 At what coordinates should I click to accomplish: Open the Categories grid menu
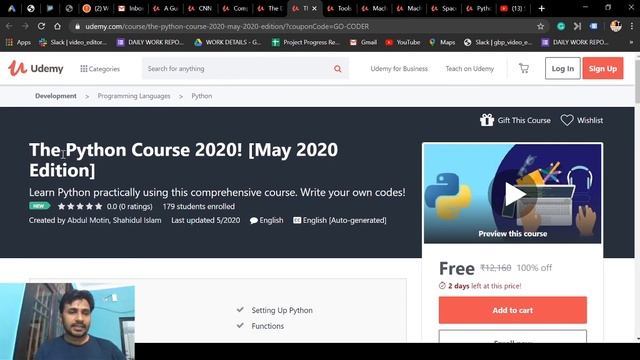(x=100, y=69)
